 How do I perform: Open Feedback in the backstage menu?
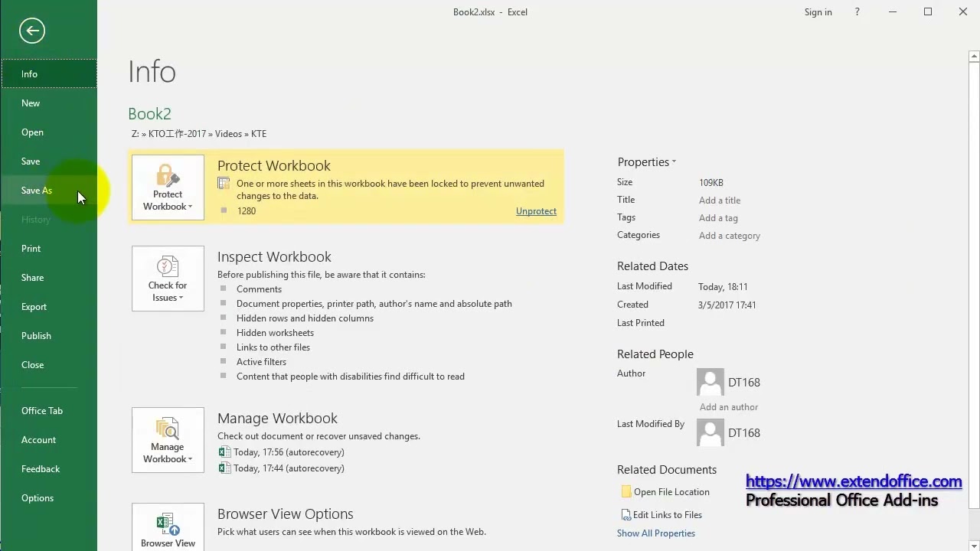coord(49,469)
